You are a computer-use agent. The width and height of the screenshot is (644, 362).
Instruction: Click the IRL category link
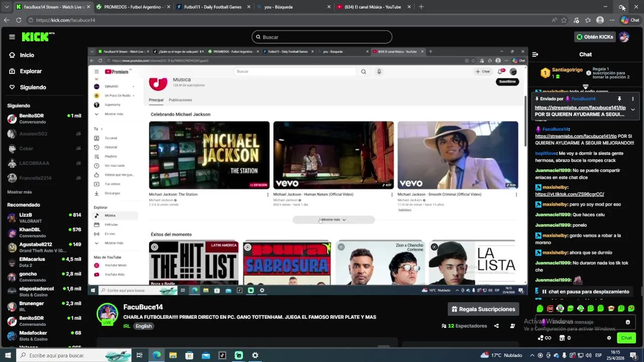[x=127, y=326]
